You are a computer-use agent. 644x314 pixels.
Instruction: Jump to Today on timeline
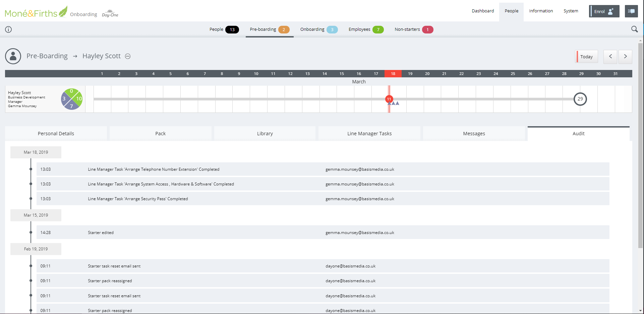coord(586,57)
